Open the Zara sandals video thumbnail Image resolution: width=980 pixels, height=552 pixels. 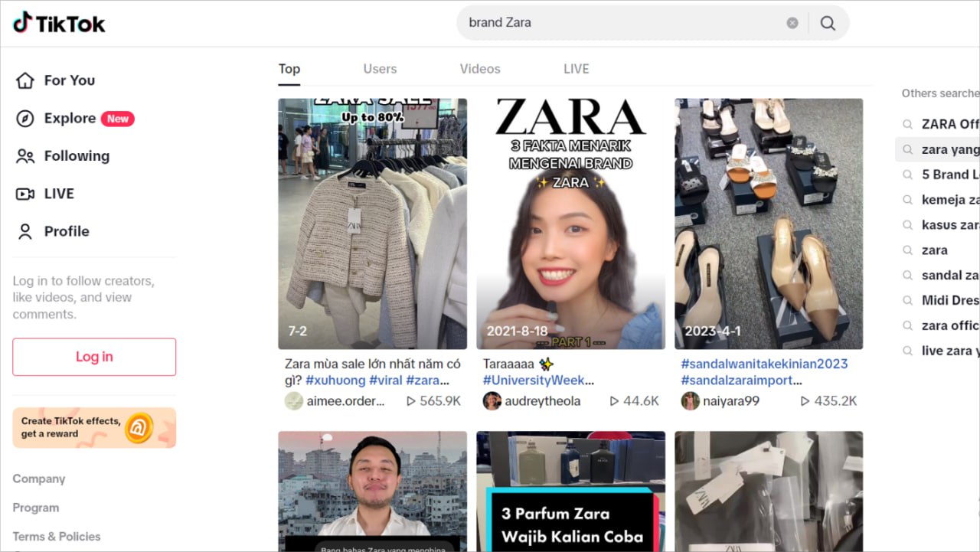[x=769, y=224]
